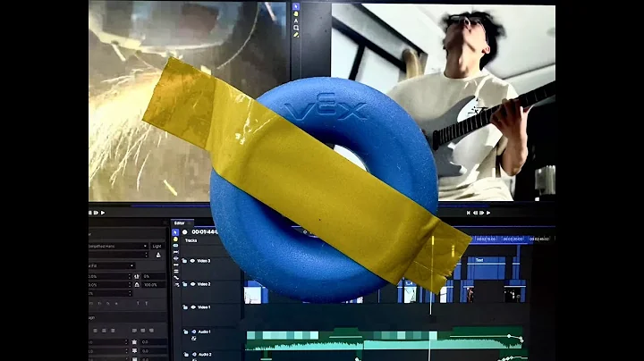This screenshot has width=644, height=361.
Task: Click the clock icon beside the timecode
Action: [185, 232]
